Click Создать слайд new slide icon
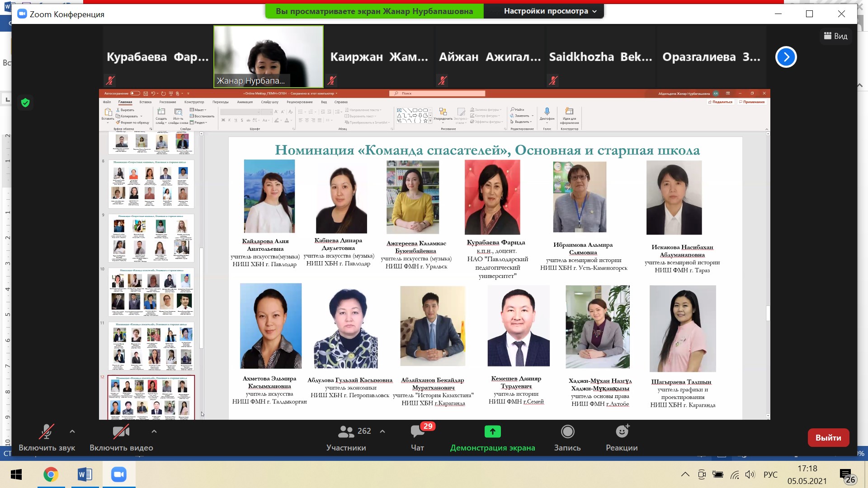This screenshot has height=488, width=868. (x=161, y=112)
